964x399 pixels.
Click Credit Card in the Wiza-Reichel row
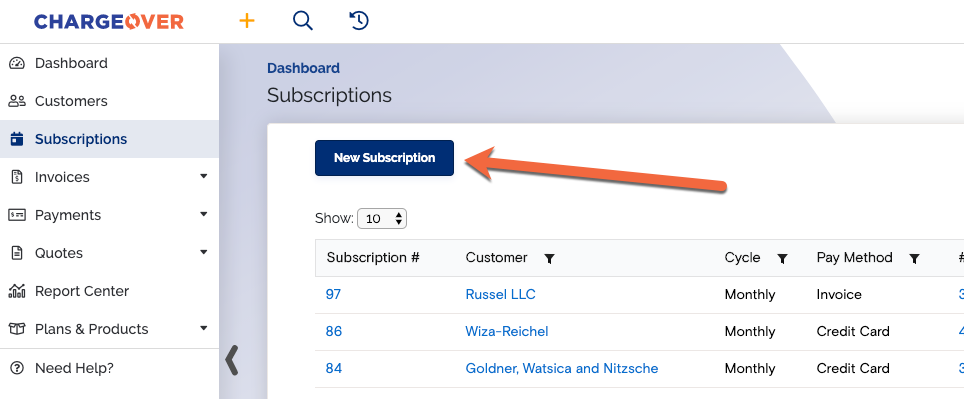(853, 331)
